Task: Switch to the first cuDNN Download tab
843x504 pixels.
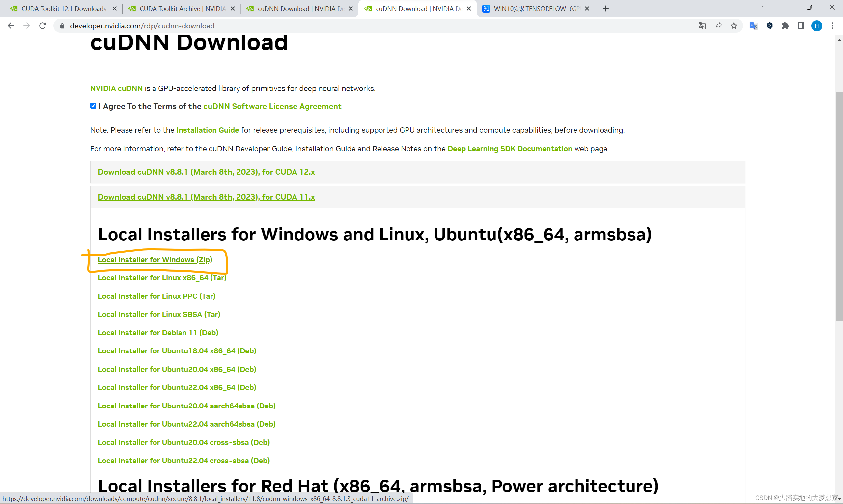Action: coord(300,9)
